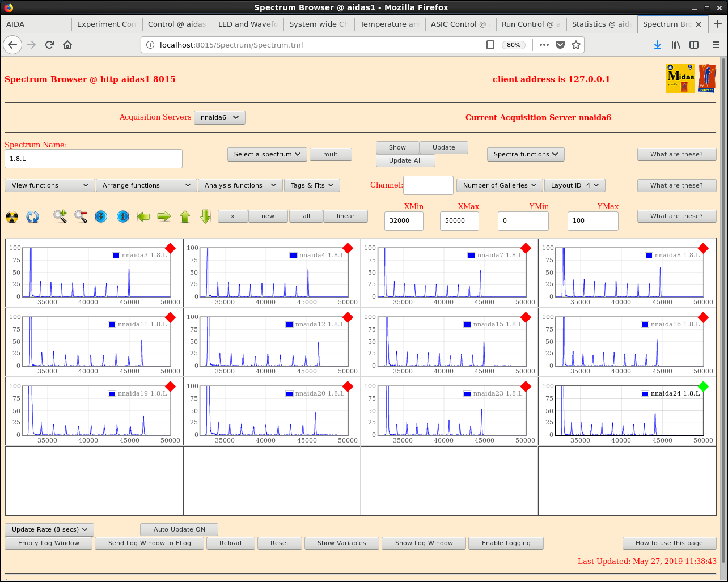Open the Select a spectrum dropdown
This screenshot has width=728, height=582.
[x=267, y=154]
